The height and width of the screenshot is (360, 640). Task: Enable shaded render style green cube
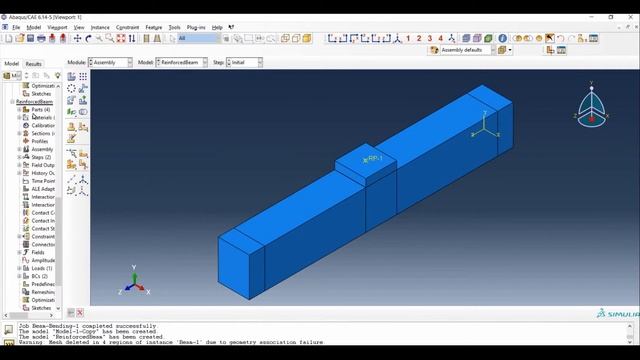pyautogui.click(x=488, y=38)
